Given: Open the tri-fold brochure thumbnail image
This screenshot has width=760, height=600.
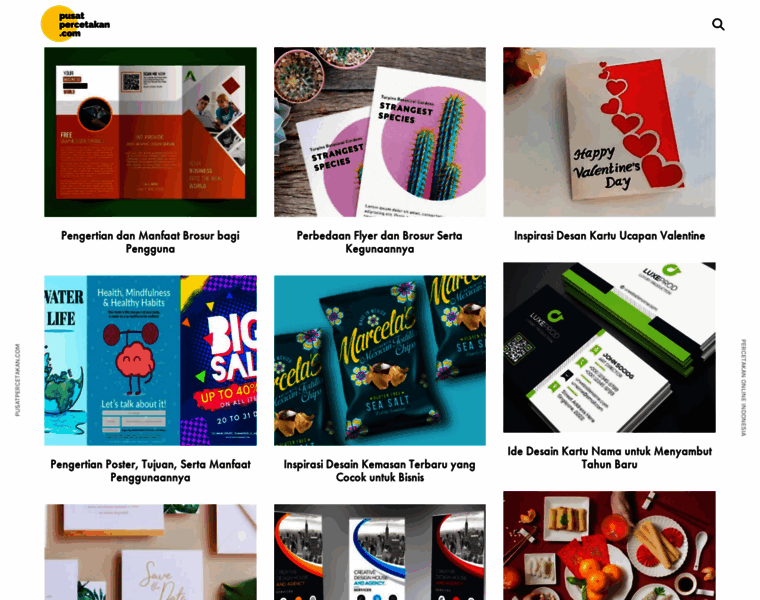Looking at the screenshot, I should point(150,132).
